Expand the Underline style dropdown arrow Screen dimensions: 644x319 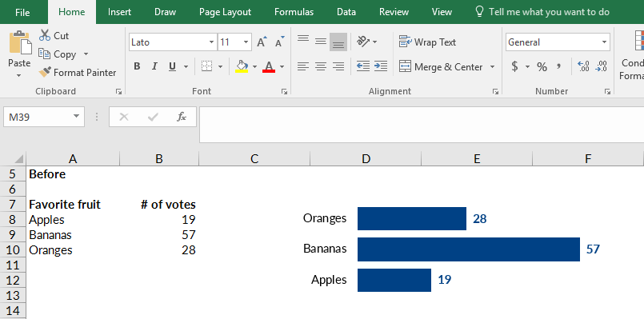tap(186, 66)
